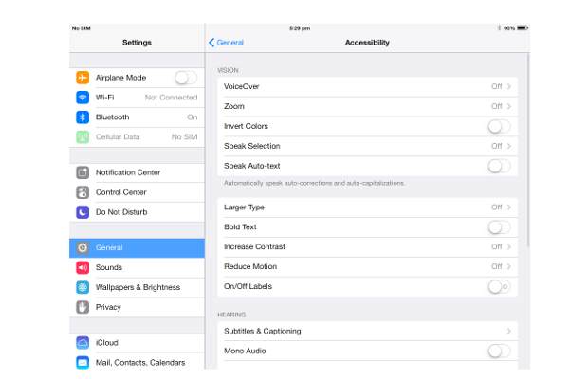Enable the Mono Audio switch

coord(499,351)
